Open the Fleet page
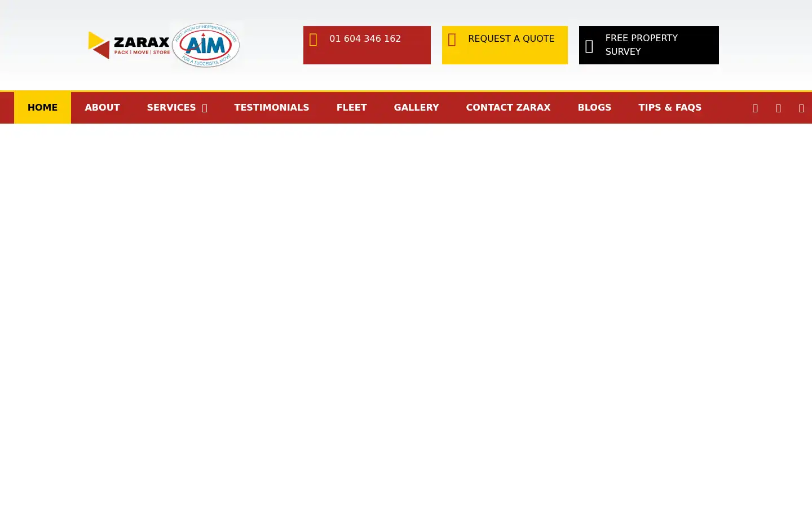The image size is (812, 508). (x=351, y=107)
